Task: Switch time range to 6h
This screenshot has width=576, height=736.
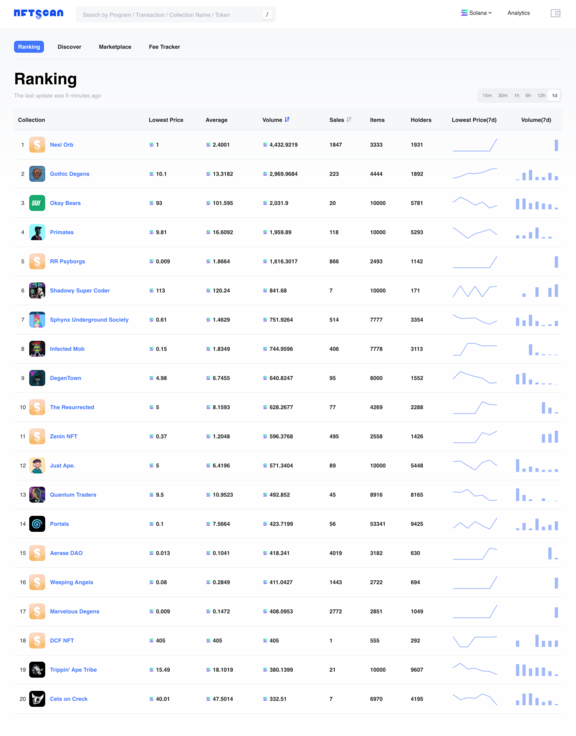Action: 528,95
